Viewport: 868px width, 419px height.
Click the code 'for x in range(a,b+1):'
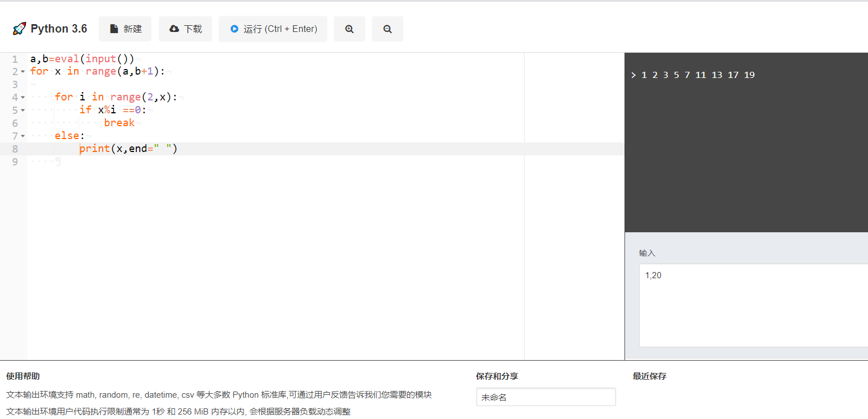coord(98,71)
